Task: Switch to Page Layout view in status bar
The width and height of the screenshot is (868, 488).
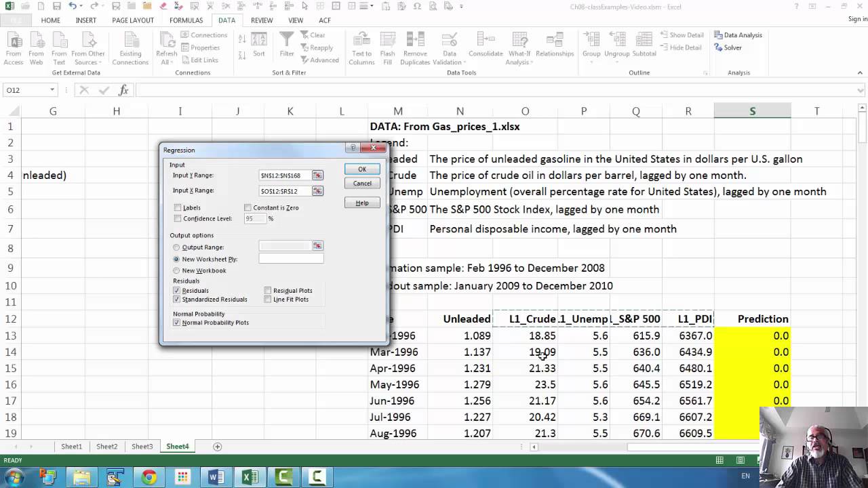Action: [x=740, y=461]
